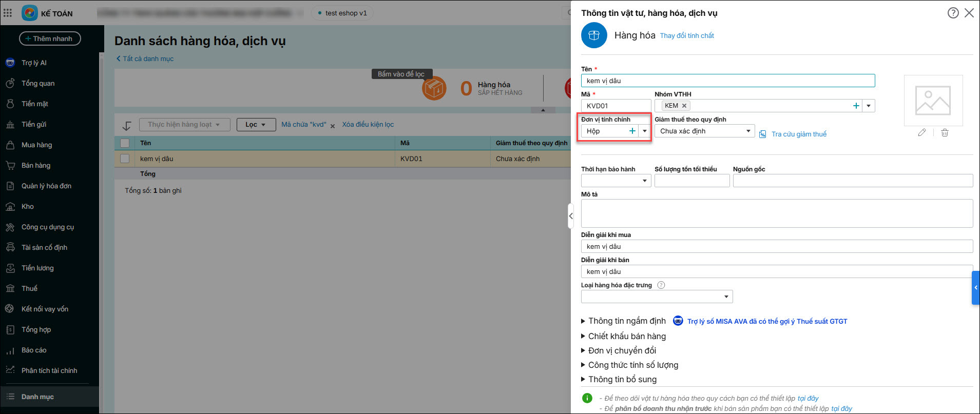Toggle the select-all checkbox in table header
Viewport: 980px width, 414px height.
click(125, 143)
